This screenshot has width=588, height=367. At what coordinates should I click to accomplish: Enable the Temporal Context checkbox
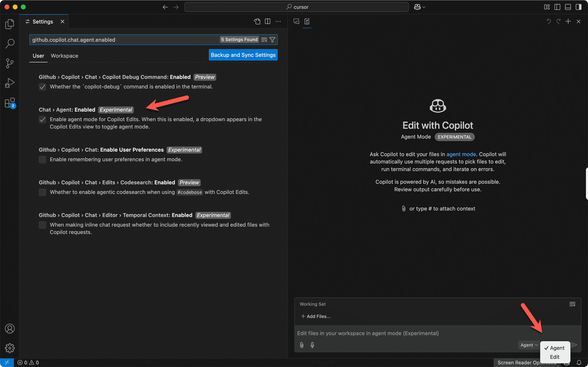42,225
